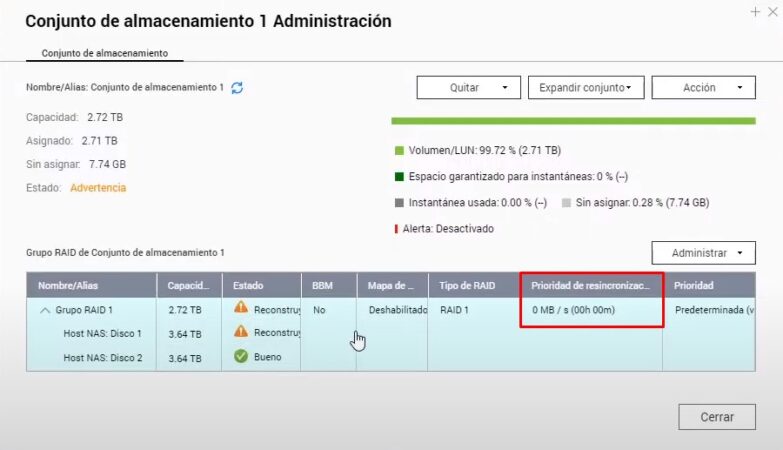This screenshot has width=783, height=450.
Task: Click the Prioridad column header
Action: (709, 286)
